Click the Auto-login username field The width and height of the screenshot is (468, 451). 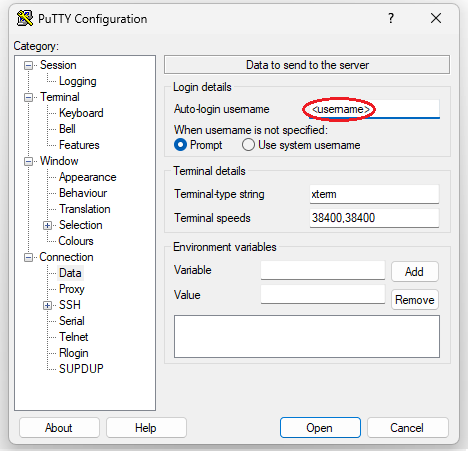[x=374, y=109]
